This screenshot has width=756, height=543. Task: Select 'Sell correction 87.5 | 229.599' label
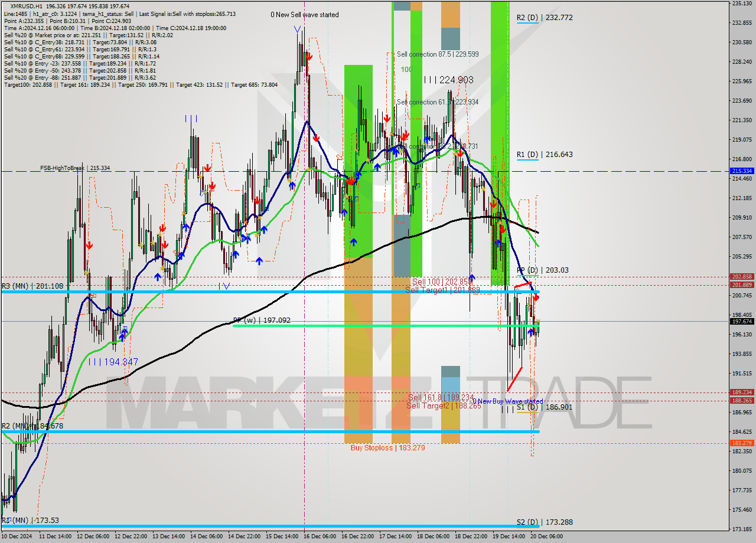(x=438, y=54)
